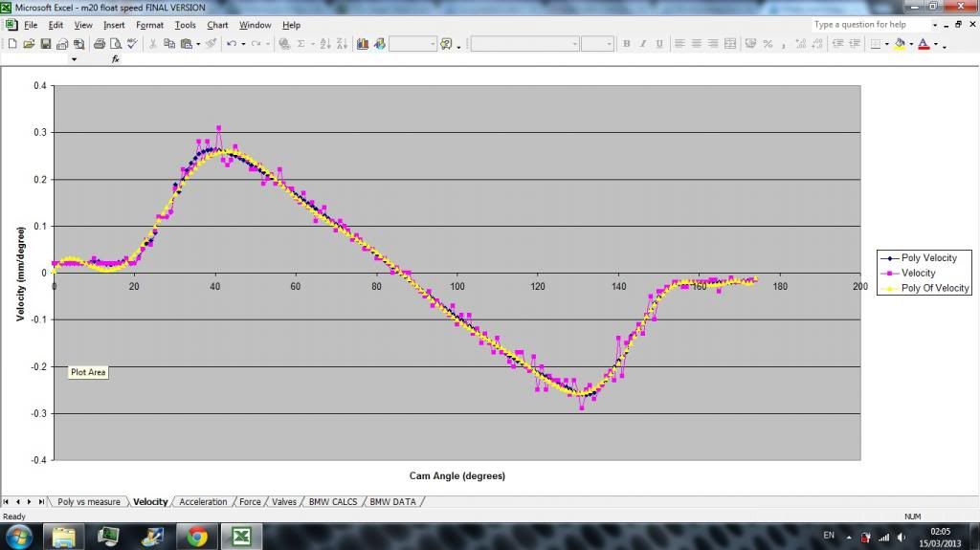
Task: Click the Print icon
Action: (99, 44)
